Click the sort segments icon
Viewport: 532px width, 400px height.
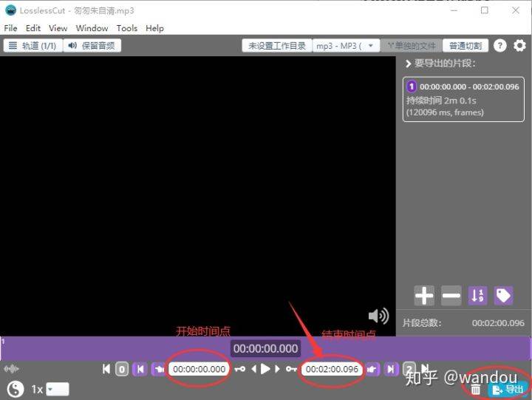[x=477, y=296]
